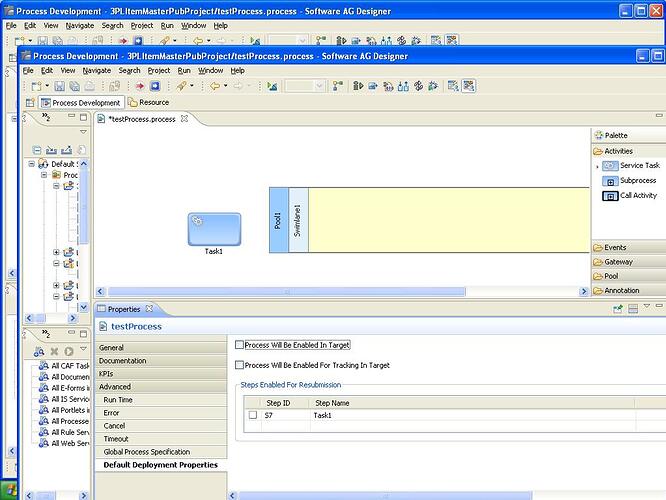Select the All CAF Tasks saved search

coord(64,366)
